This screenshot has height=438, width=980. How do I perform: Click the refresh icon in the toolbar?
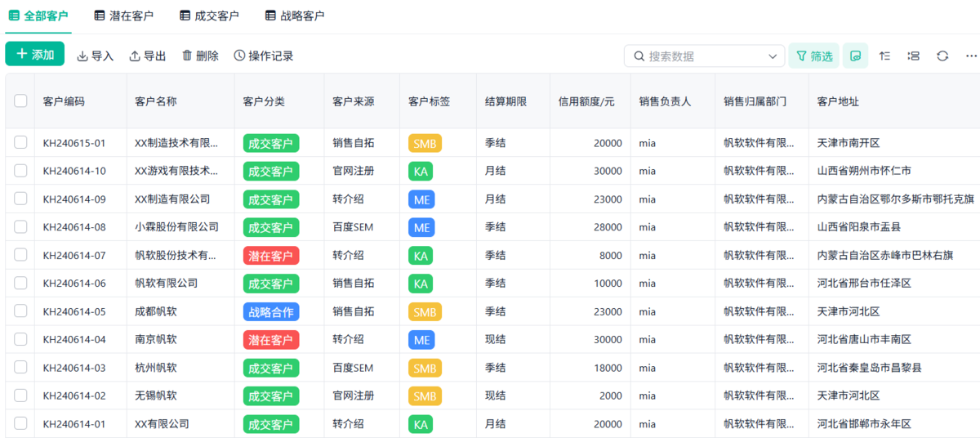click(x=942, y=56)
